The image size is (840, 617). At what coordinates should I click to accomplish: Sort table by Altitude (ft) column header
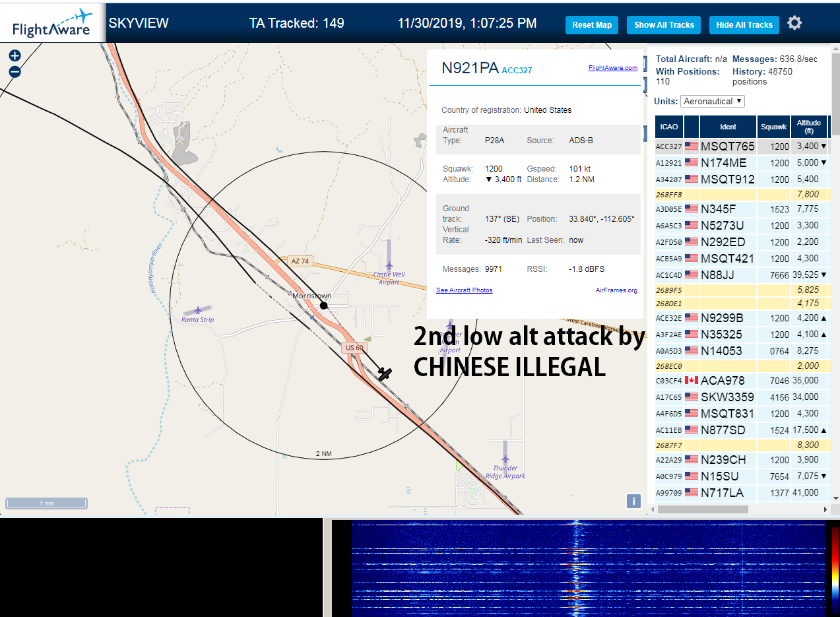pos(808,127)
